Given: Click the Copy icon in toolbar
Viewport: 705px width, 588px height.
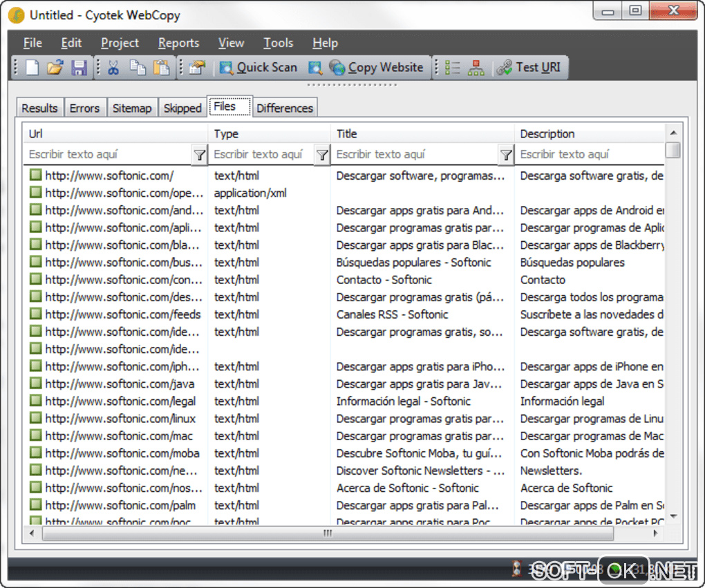Looking at the screenshot, I should 138,68.
